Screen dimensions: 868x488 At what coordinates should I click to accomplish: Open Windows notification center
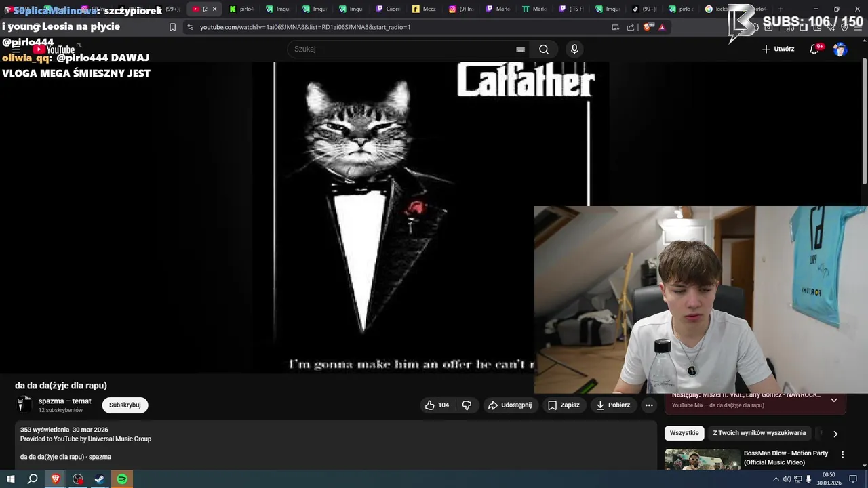coord(853,479)
